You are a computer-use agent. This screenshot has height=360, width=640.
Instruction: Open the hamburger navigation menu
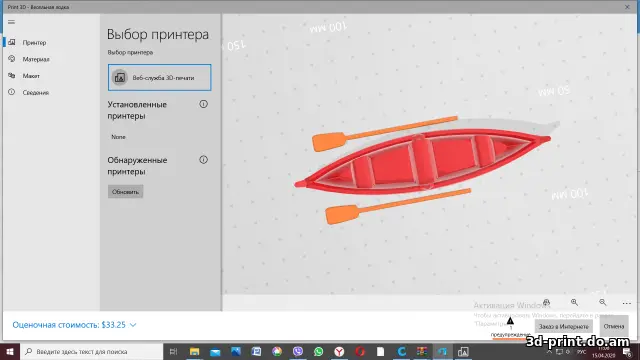click(x=11, y=22)
